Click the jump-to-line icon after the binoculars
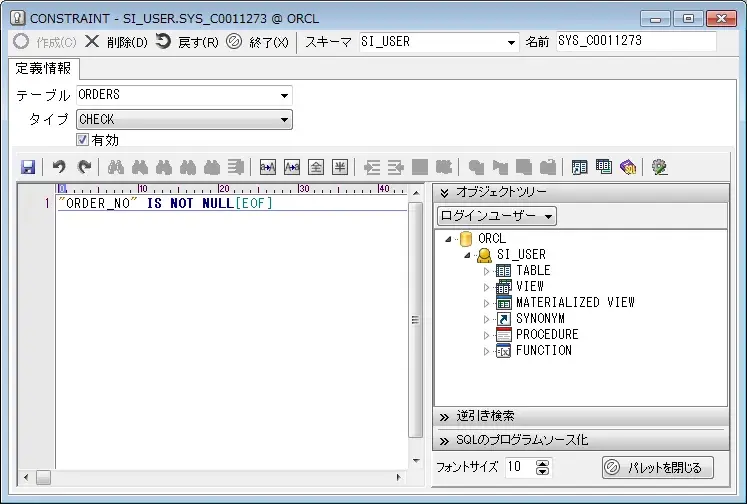 pos(236,167)
